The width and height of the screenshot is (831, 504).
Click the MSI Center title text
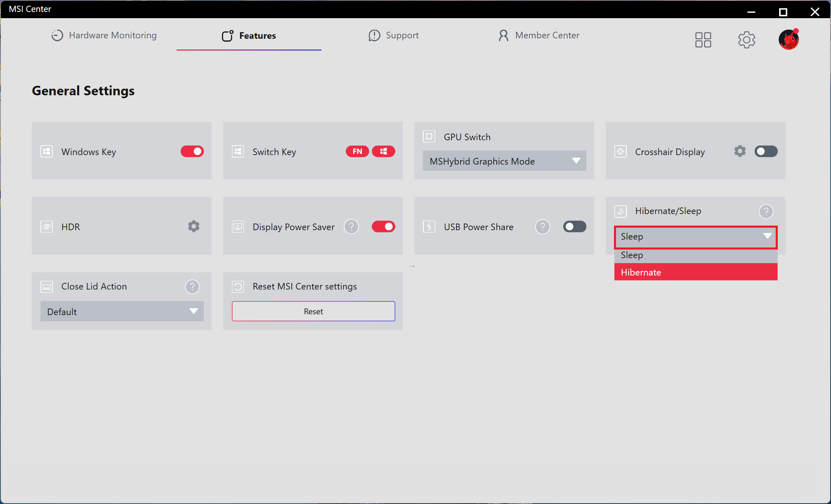30,9
